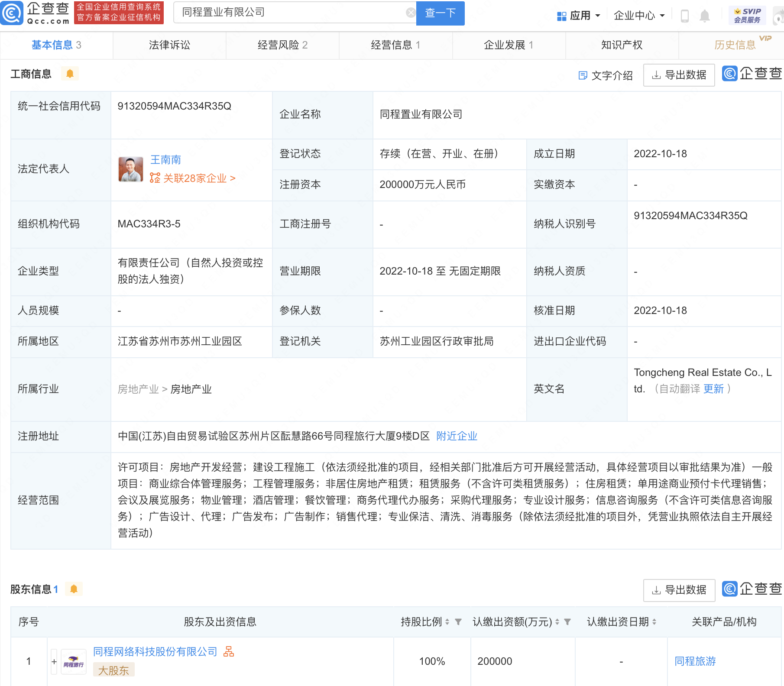Switch to 企业发展 tab

point(509,45)
